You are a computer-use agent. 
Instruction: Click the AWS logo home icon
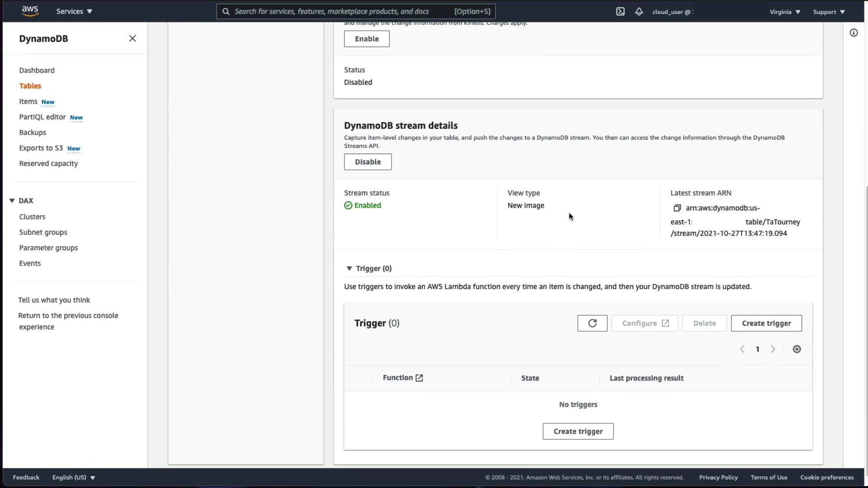click(30, 11)
